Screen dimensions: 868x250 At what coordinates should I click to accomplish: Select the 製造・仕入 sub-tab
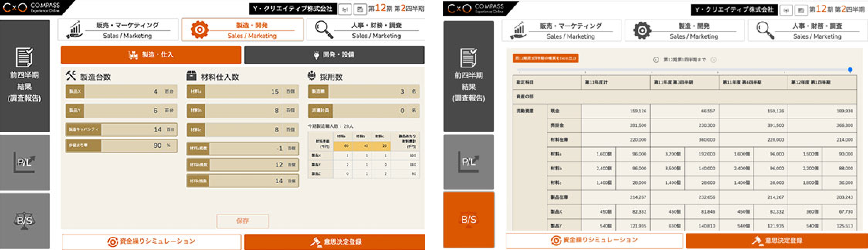pyautogui.click(x=151, y=55)
